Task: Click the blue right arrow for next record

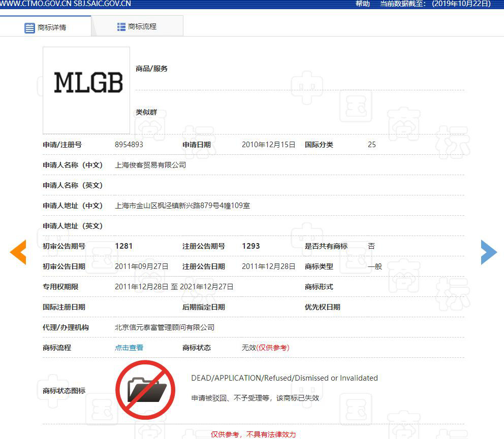Action: point(488,252)
